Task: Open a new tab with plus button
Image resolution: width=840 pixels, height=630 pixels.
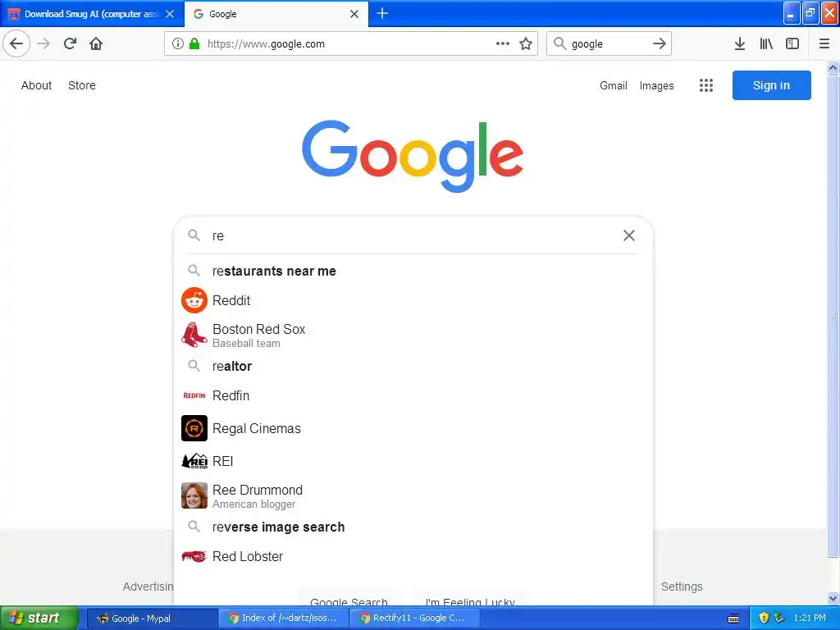Action: click(x=382, y=13)
